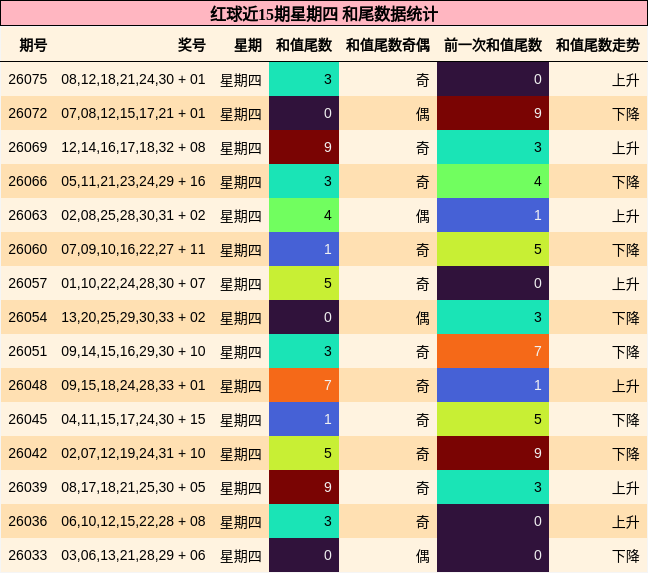Select period number 26063
This screenshot has width=648, height=573.
tap(28, 215)
